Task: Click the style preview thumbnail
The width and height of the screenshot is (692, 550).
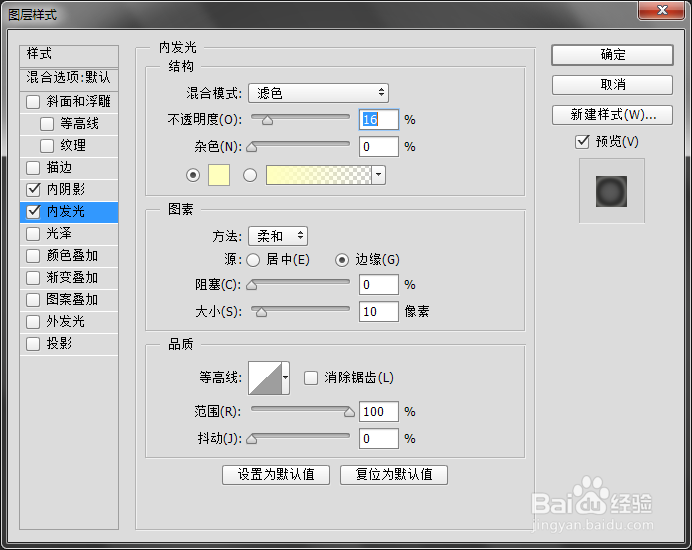Action: (x=611, y=191)
